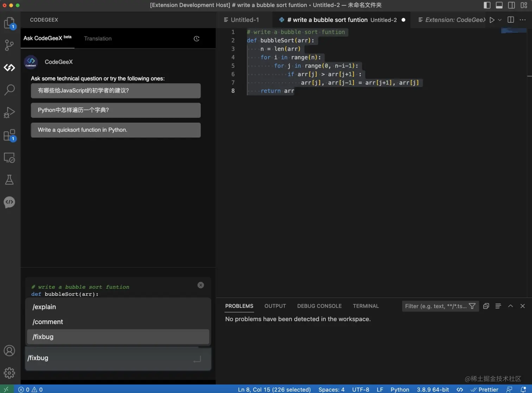Change indentation via Spaces: 4
The width and height of the screenshot is (532, 393).
click(x=331, y=389)
